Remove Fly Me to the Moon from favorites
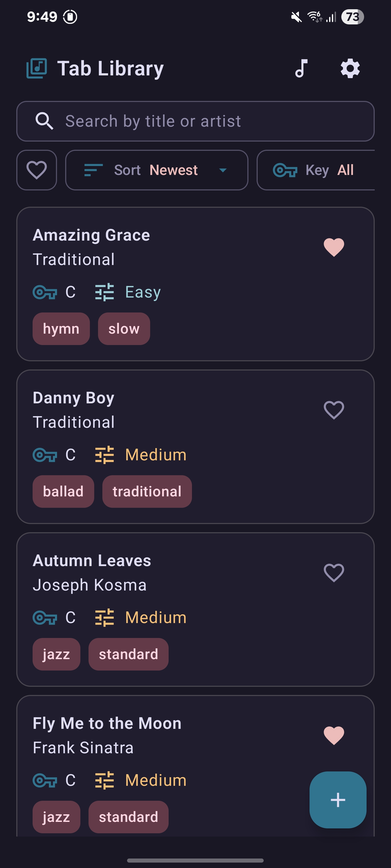 [334, 735]
